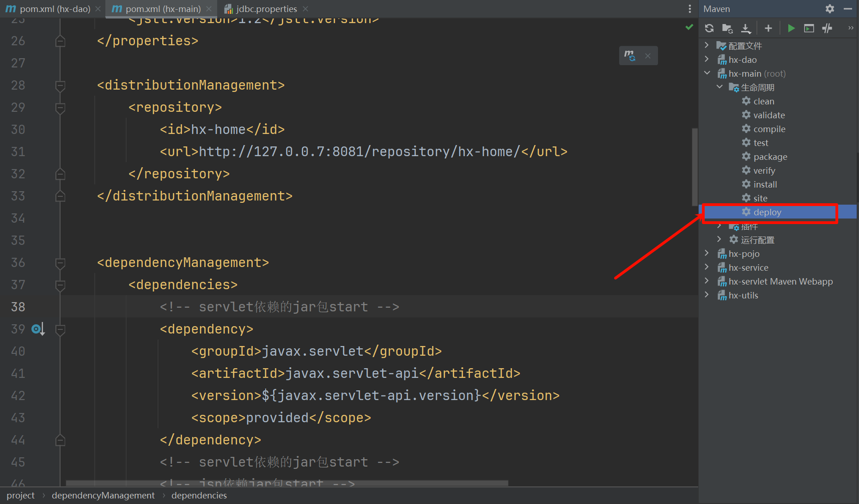This screenshot has width=859, height=504.
Task: Run the selected Maven build with green arrow
Action: point(791,28)
